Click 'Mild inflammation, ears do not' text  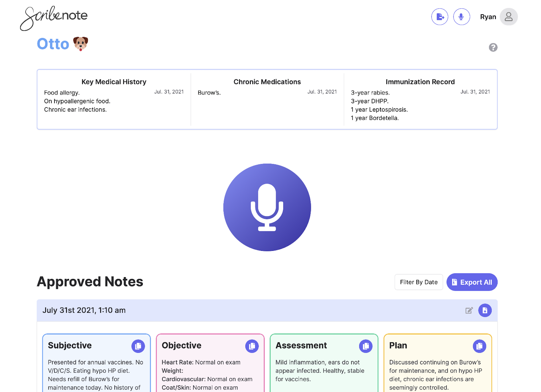[317, 362]
